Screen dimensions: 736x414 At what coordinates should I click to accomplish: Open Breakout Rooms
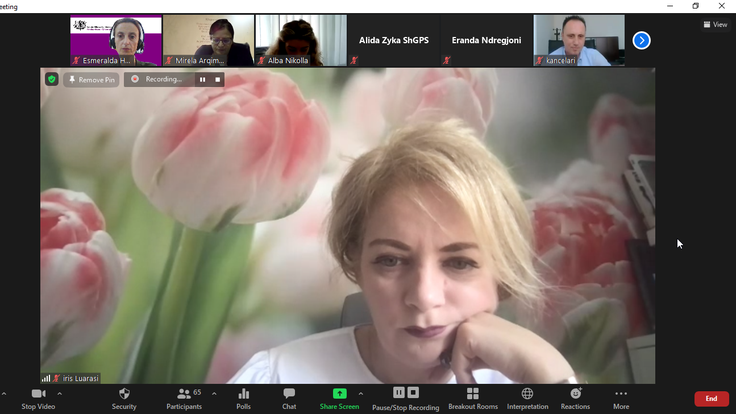[x=472, y=398]
